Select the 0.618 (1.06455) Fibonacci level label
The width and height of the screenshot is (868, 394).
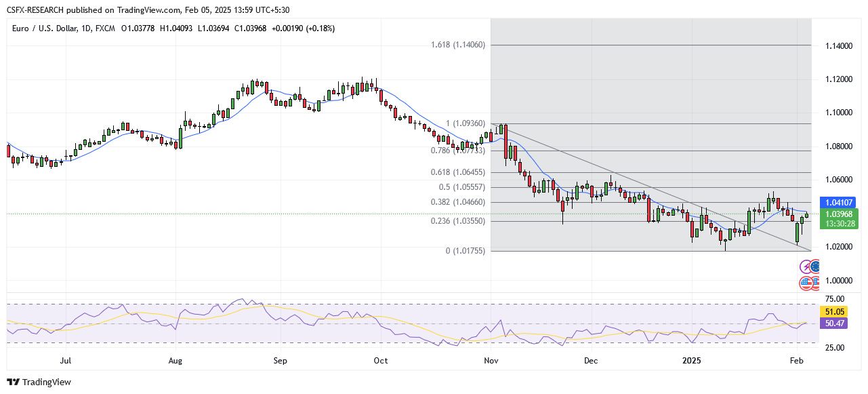(458, 173)
